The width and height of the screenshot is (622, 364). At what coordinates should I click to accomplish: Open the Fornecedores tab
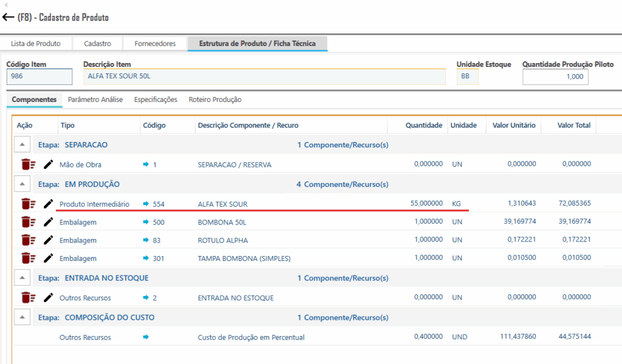coord(155,44)
